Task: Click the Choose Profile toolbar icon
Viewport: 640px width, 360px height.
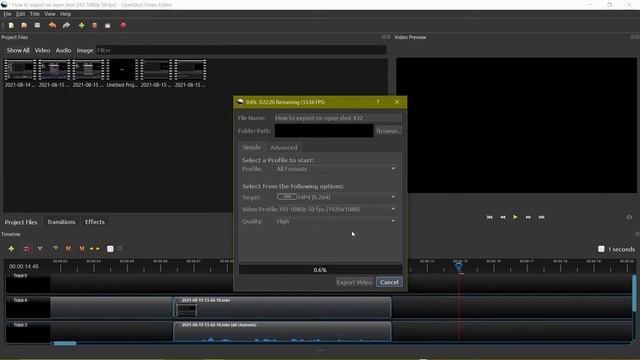Action: coord(94,25)
